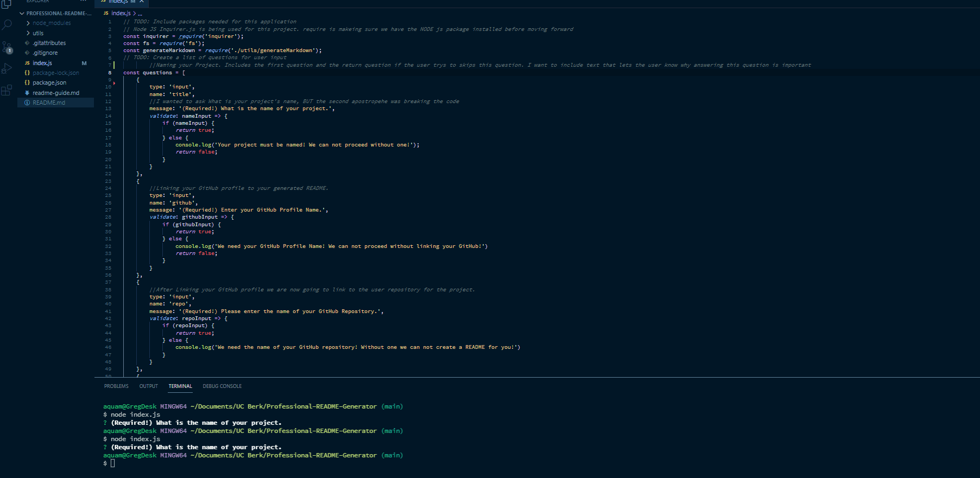980x478 pixels.
Task: Click the "name: 'github'," code line
Action: pyautogui.click(x=174, y=203)
